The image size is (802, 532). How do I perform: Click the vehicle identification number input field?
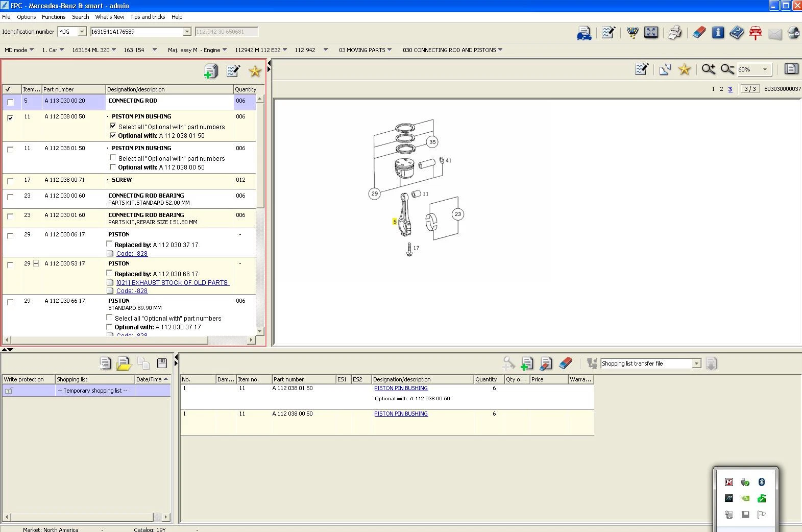pos(137,32)
